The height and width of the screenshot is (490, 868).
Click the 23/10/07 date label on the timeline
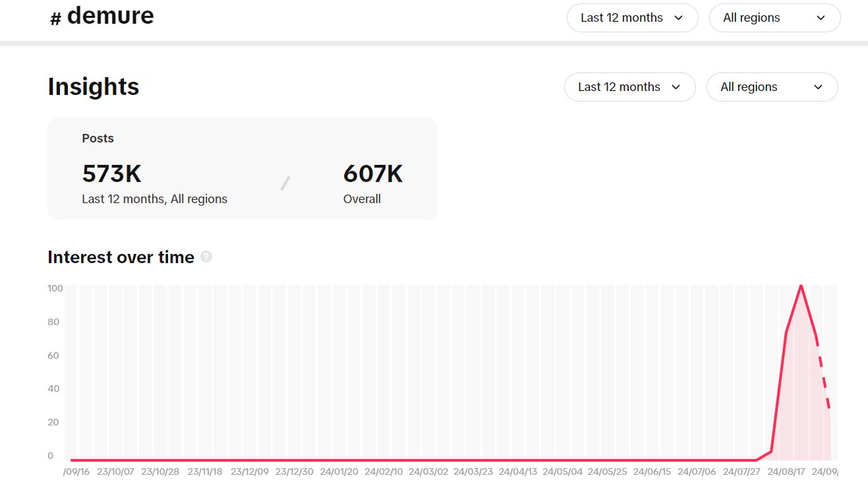point(115,472)
